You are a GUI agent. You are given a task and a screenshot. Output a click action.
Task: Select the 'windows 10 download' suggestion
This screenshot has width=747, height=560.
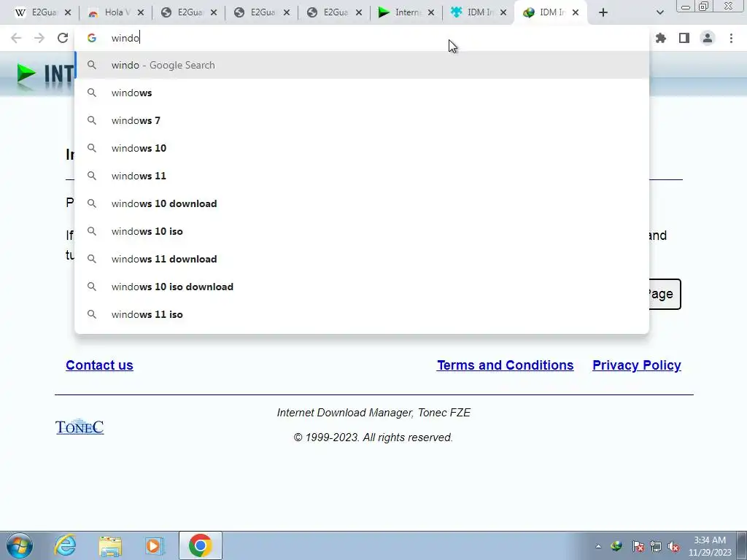pyautogui.click(x=362, y=203)
